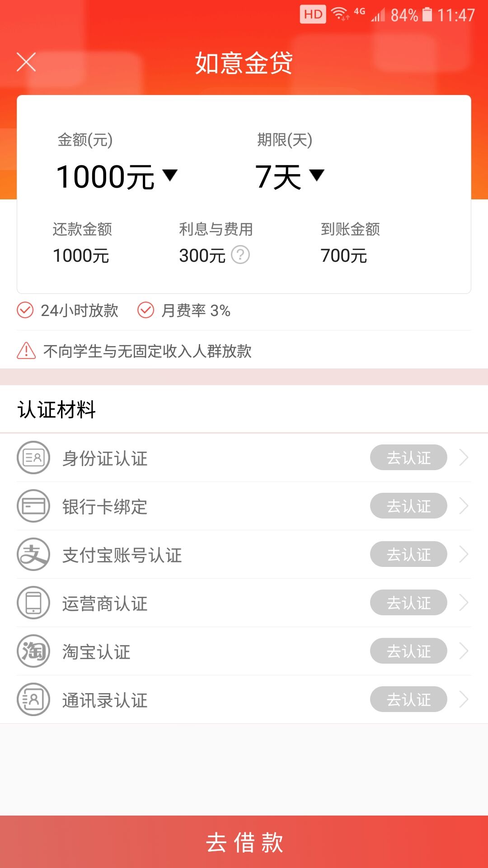
Task: Tap the 月费率 3% checkmark
Action: [145, 311]
